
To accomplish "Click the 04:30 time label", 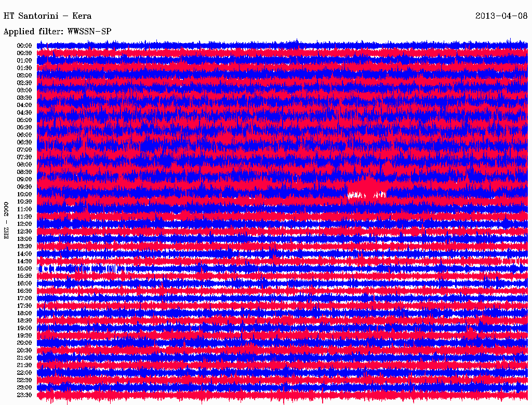I will point(24,113).
